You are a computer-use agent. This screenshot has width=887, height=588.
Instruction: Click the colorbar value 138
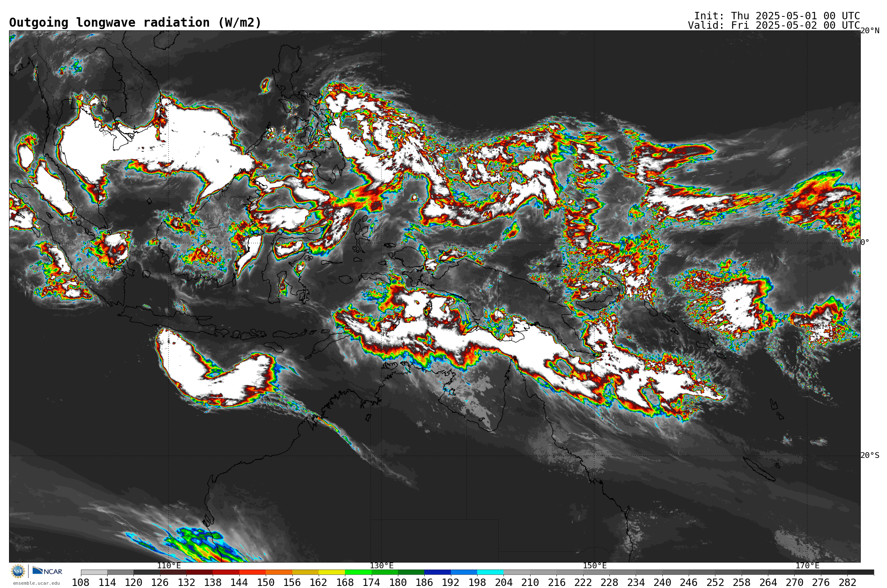point(213,583)
